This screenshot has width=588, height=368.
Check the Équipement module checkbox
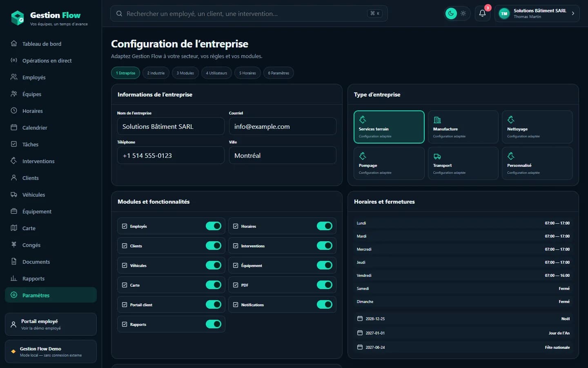236,265
